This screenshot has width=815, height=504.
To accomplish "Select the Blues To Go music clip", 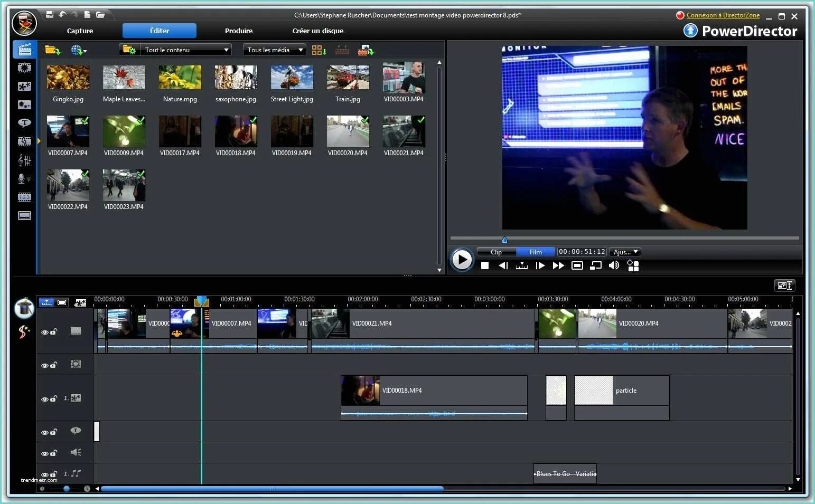I will [x=565, y=474].
